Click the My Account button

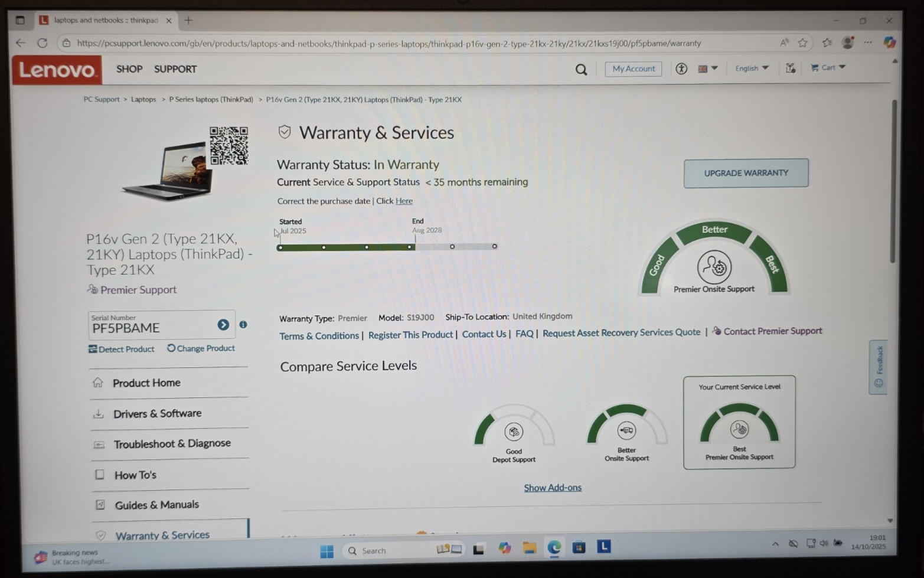click(634, 69)
